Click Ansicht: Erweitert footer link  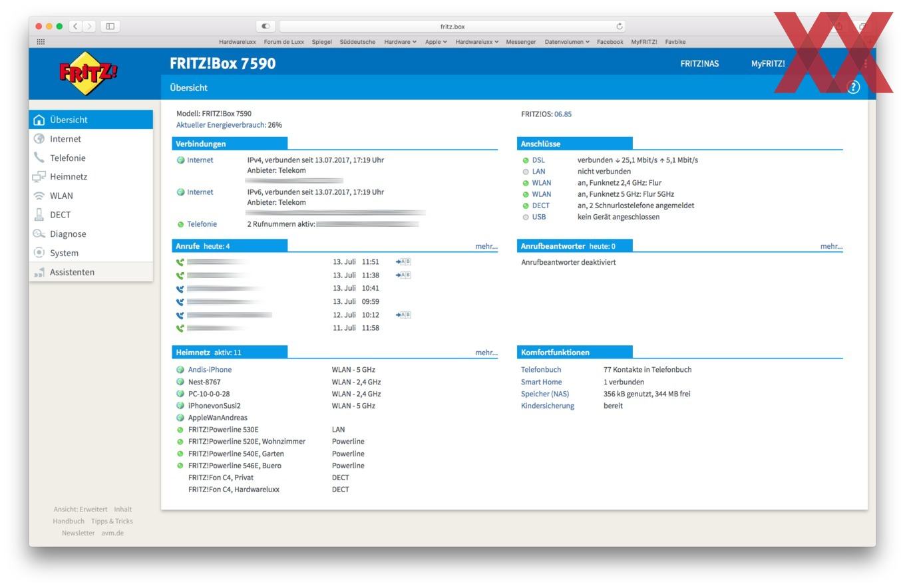point(80,510)
